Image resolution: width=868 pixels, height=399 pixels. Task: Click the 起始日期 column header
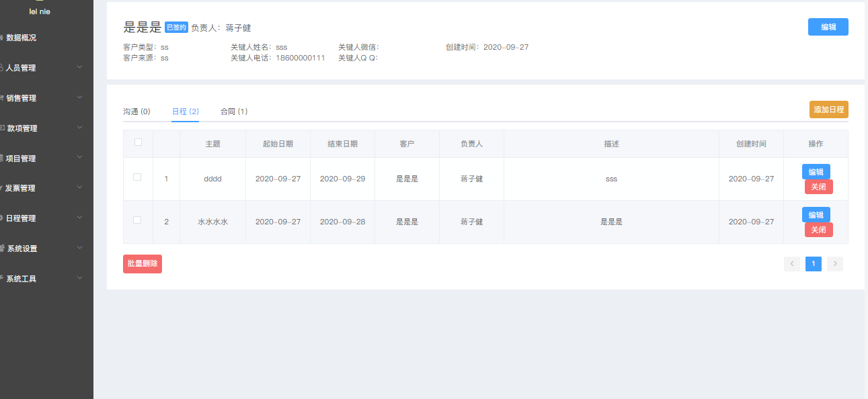coord(278,144)
